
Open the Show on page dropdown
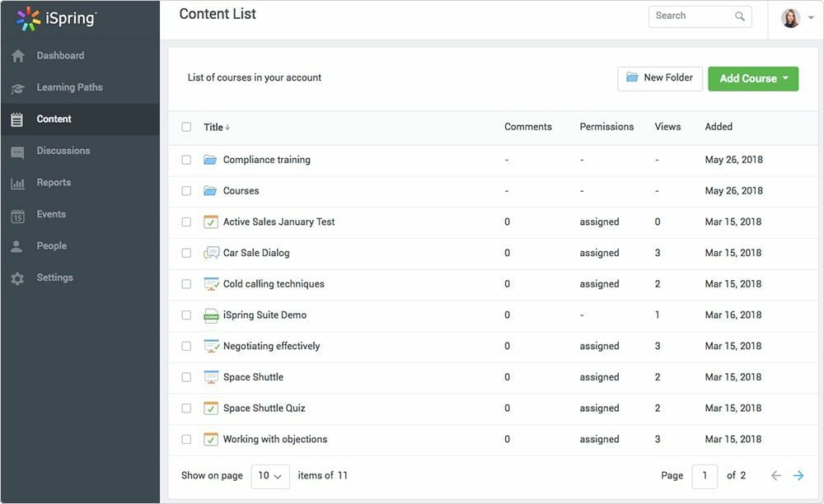pos(270,475)
